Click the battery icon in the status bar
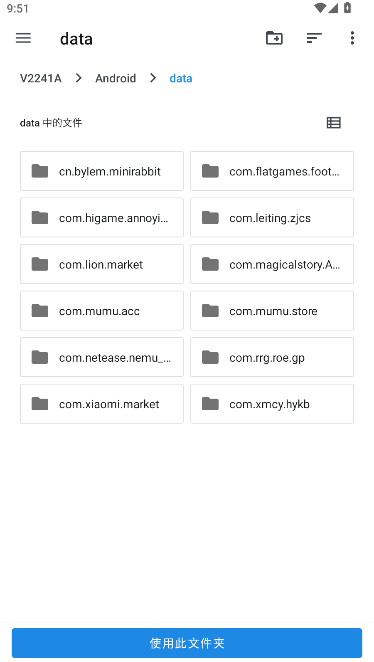 [347, 8]
